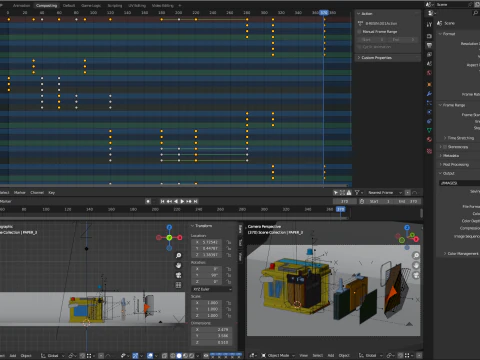The image size is (480, 360).
Task: Open the Nearest Frame snap dropdown
Action: click(384, 192)
